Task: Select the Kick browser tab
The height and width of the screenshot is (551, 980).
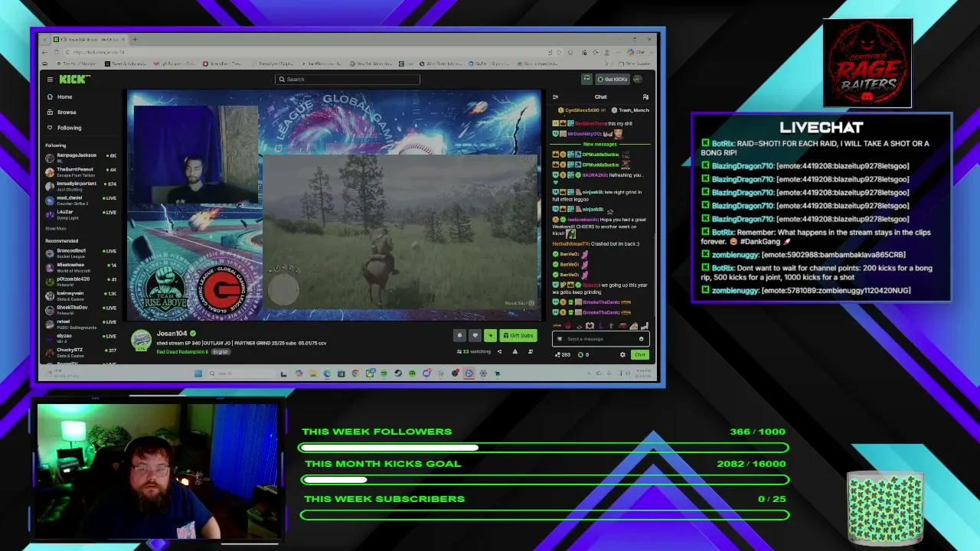Action: [88, 39]
